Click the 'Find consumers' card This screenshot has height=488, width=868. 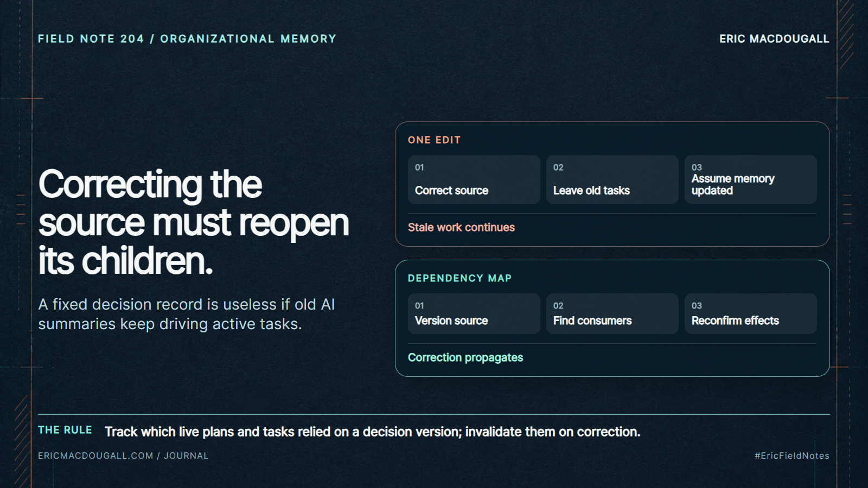point(612,313)
